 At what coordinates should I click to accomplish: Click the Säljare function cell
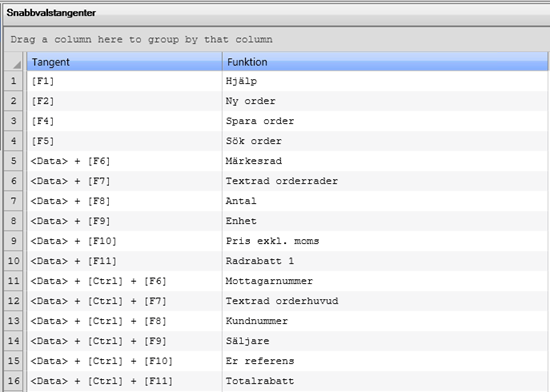[x=385, y=341]
